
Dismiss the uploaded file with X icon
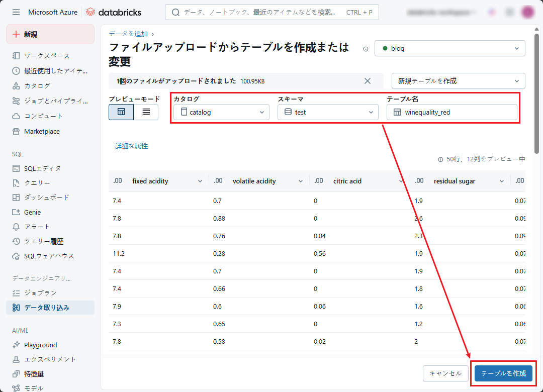(368, 81)
